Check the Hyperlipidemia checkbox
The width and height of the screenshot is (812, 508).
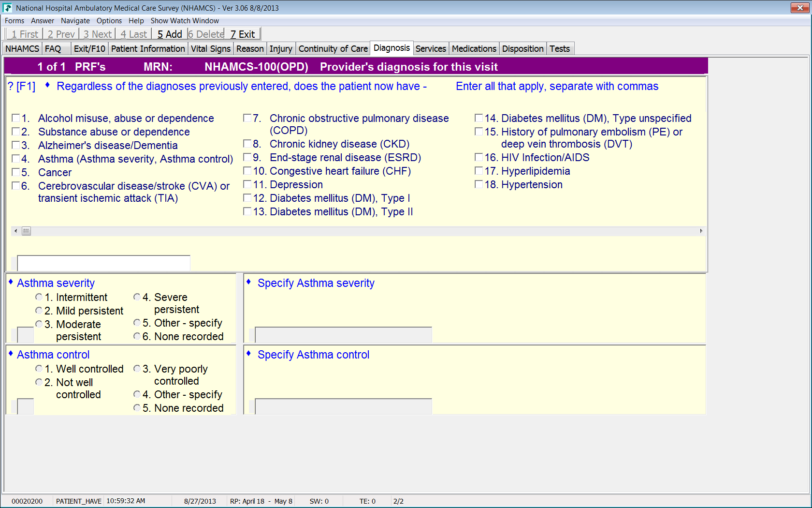tap(479, 171)
